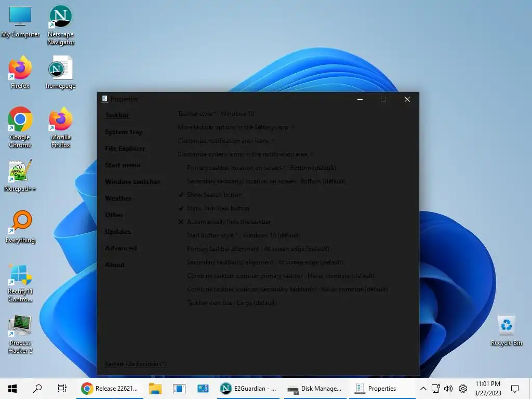Select Mozilla Firefox desktop shortcut

point(60,127)
